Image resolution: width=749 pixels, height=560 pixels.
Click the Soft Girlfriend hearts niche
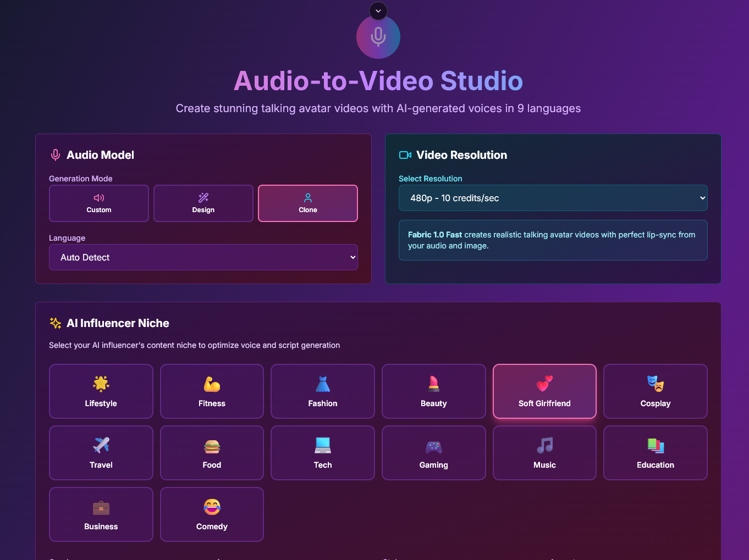[544, 391]
